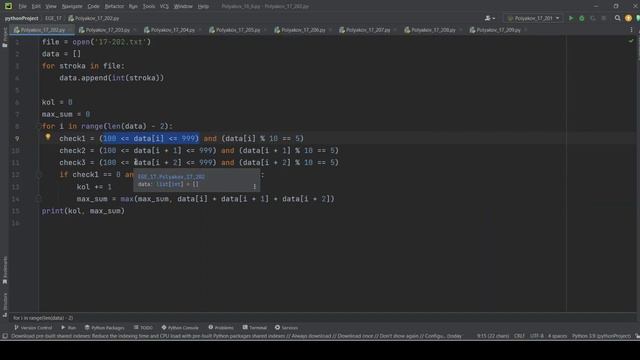
Task: Collapse the if block fold marker on line 12
Action: [x=39, y=175]
